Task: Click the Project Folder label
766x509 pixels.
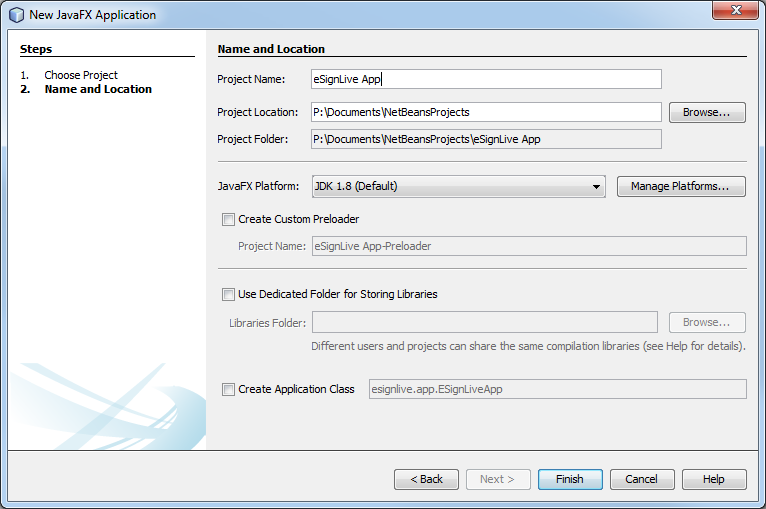Action: point(253,139)
